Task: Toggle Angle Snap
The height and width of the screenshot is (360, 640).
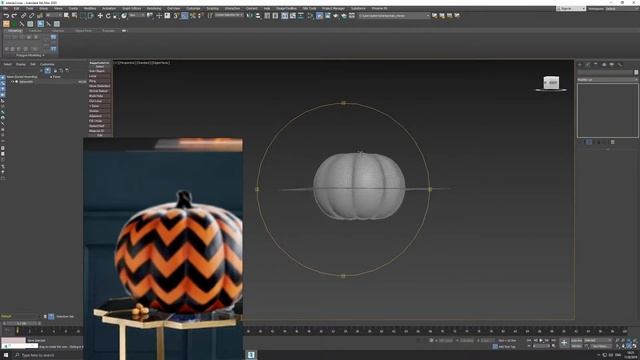Action: pyautogui.click(x=184, y=16)
